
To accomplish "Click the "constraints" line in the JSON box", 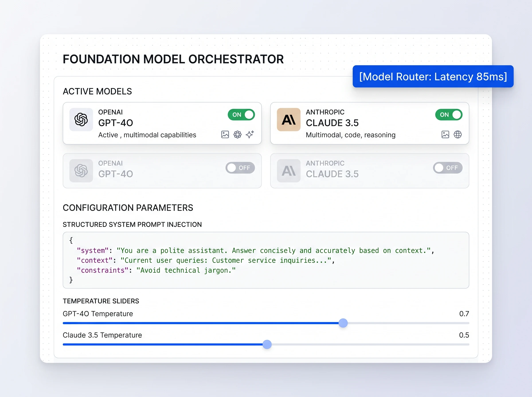I will 156,270.
